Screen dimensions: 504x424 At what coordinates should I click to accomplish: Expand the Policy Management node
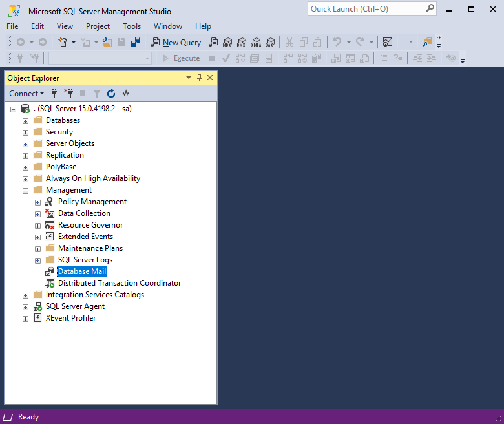(37, 202)
